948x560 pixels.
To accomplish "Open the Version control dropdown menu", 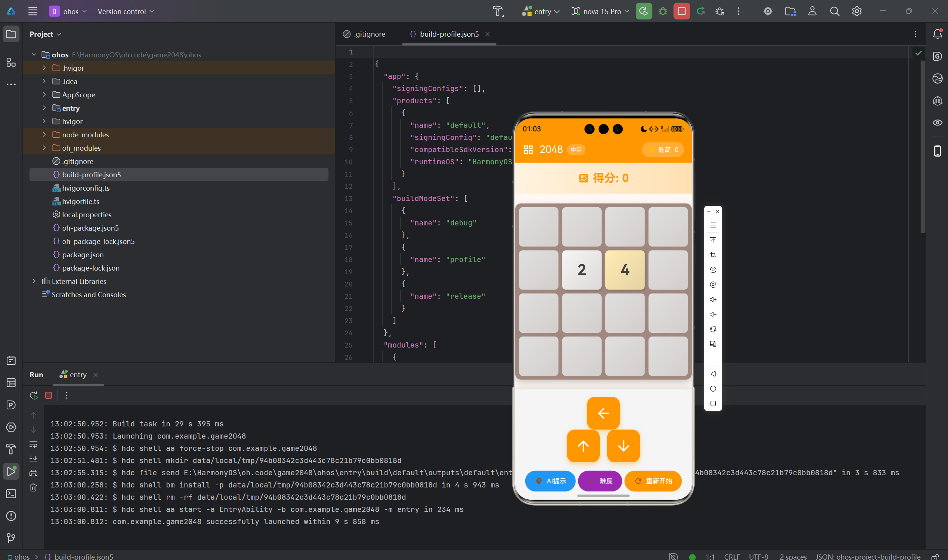I will point(126,11).
